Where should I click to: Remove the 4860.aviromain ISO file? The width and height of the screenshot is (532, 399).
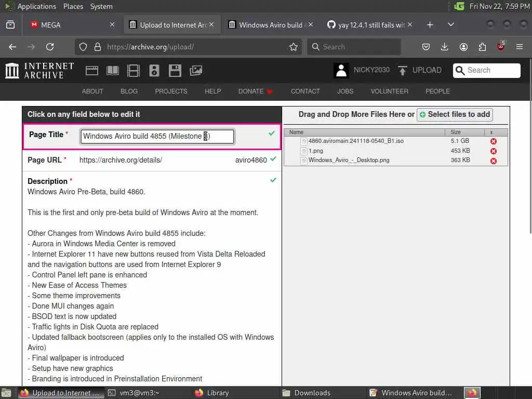494,141
